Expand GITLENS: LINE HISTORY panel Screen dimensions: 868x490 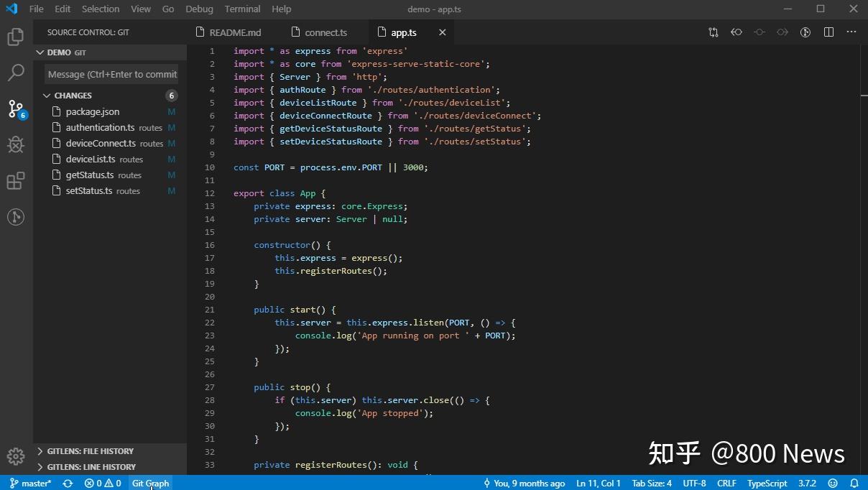(x=110, y=467)
